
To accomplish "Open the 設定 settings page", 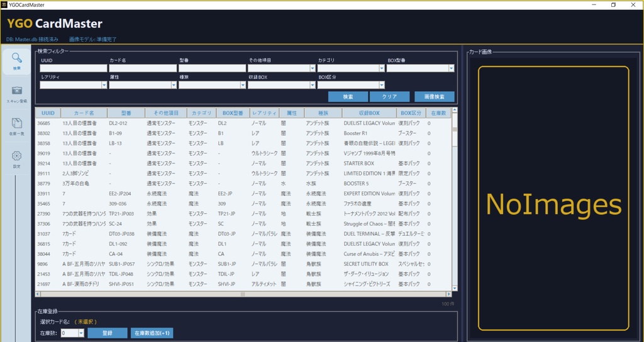I will (x=16, y=160).
